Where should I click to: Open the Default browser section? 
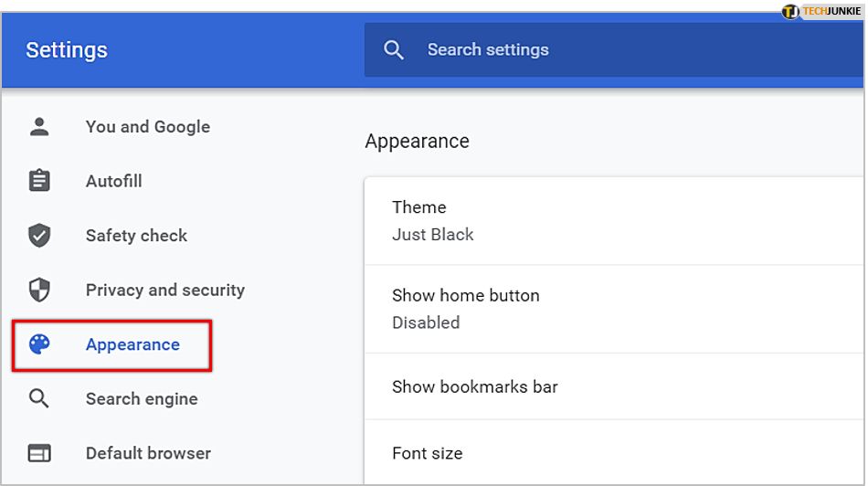[x=148, y=453]
